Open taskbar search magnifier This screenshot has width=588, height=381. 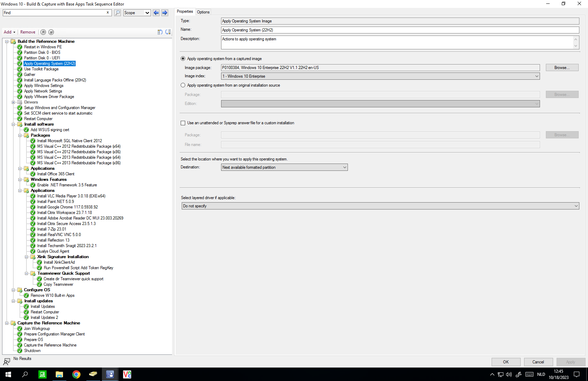click(25, 374)
